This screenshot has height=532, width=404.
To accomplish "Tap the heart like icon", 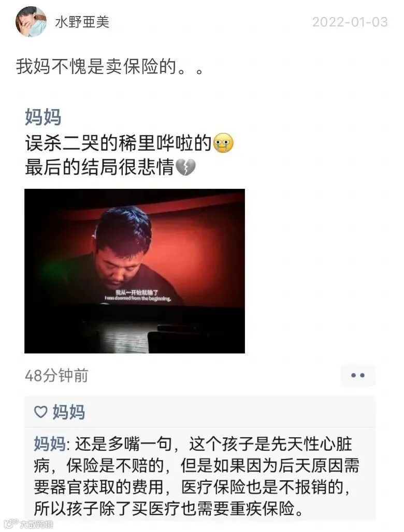I will point(41,412).
